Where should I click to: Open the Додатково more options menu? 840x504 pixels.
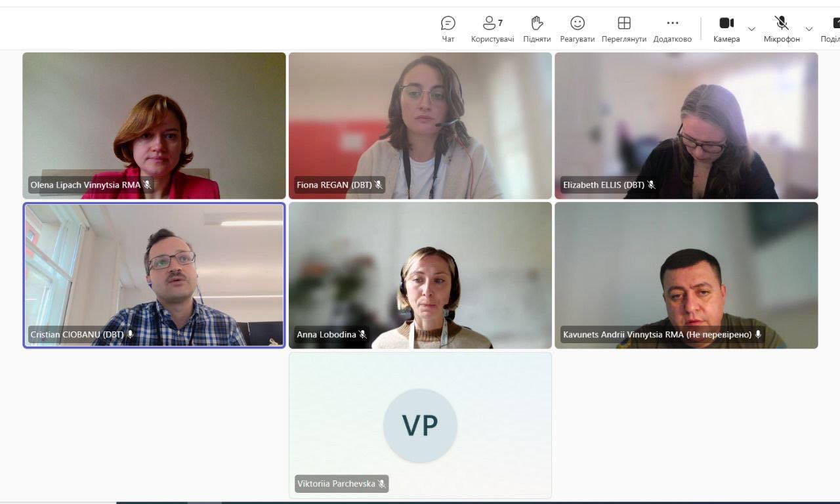click(672, 30)
